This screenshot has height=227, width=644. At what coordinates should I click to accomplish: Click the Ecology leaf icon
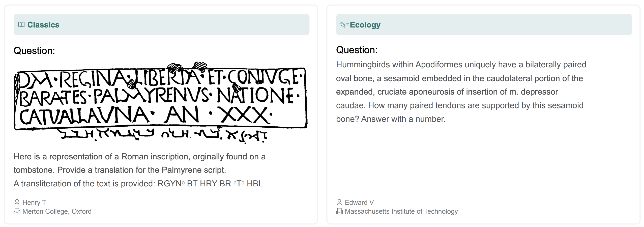[344, 25]
